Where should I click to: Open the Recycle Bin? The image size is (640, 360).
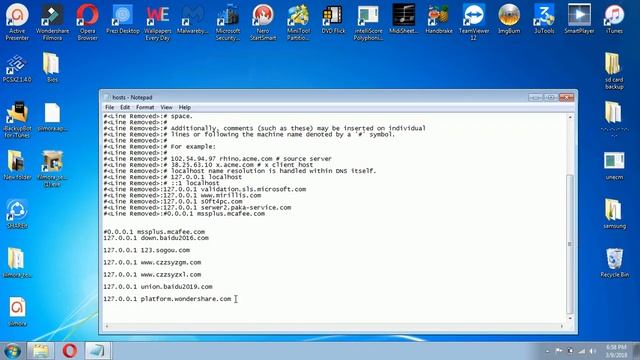[614, 263]
